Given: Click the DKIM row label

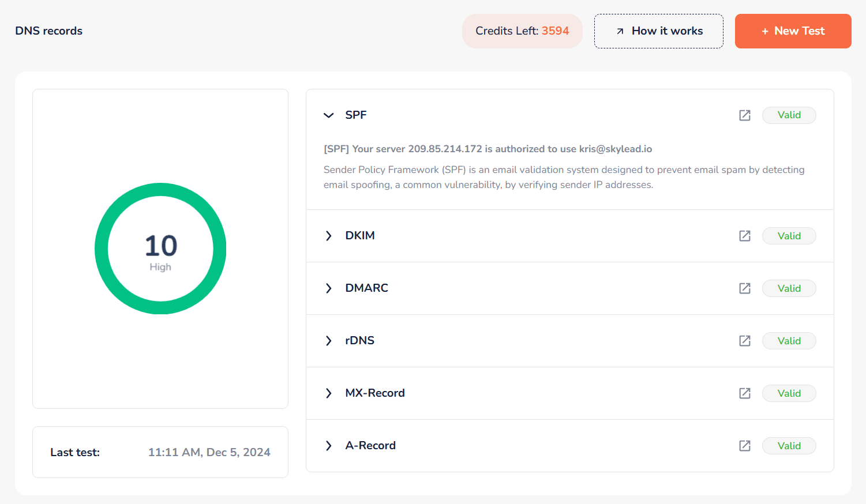Looking at the screenshot, I should (360, 236).
